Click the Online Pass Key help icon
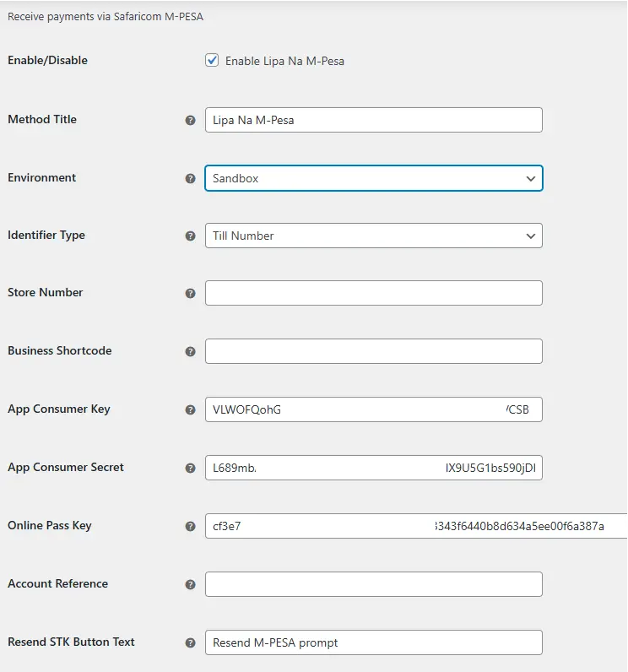This screenshot has height=672, width=628. 190,527
